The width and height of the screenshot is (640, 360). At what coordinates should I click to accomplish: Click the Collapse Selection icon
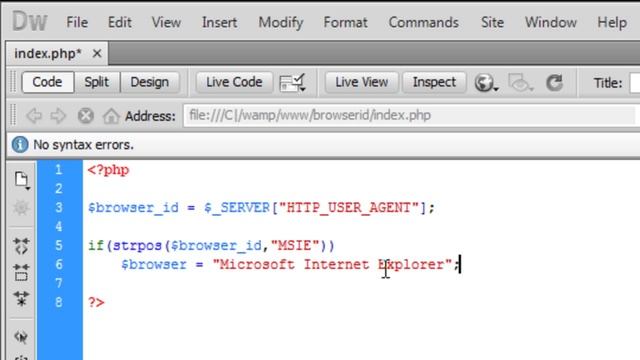(21, 273)
